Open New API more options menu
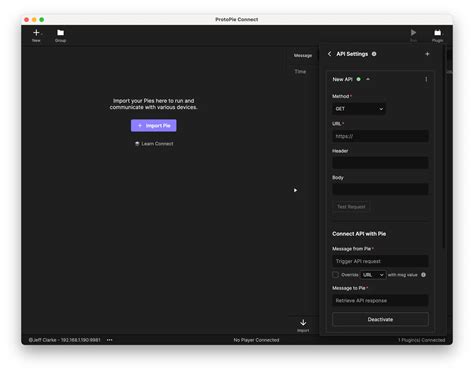This screenshot has height=373, width=474. (426, 79)
